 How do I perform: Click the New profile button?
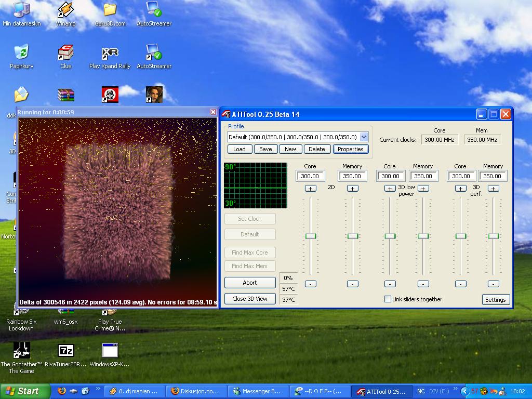point(290,149)
